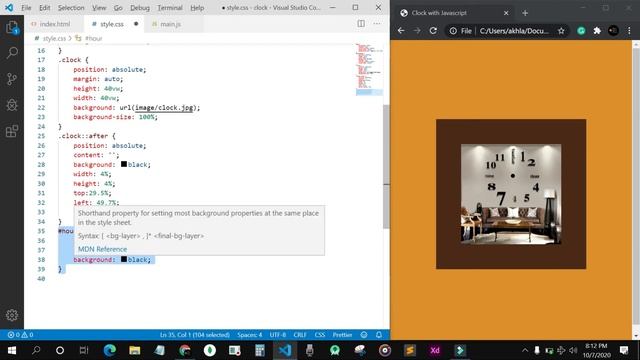Change indentation via Spaces: 4
Viewport: 640px width, 360px height.
tap(249, 335)
